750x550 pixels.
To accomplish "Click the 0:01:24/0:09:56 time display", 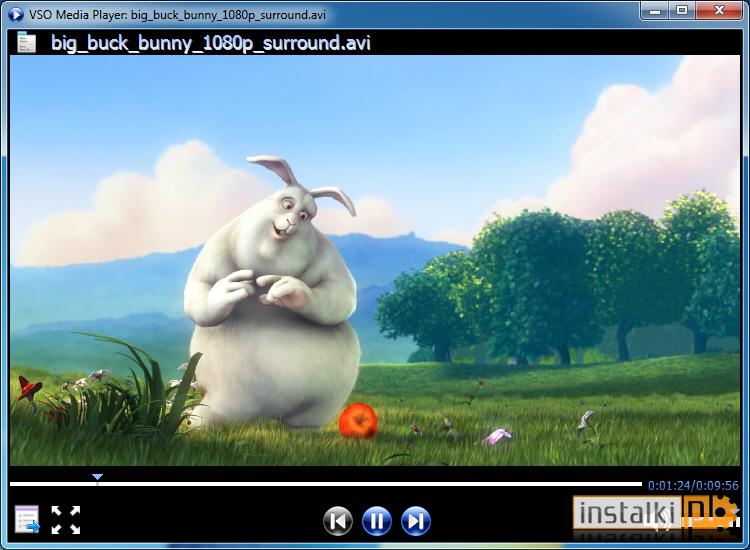I will [693, 485].
